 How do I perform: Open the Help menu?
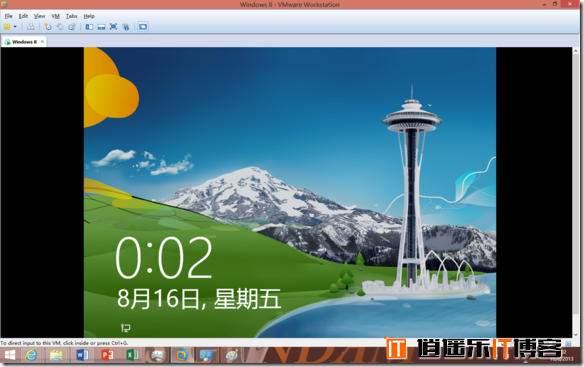(89, 16)
